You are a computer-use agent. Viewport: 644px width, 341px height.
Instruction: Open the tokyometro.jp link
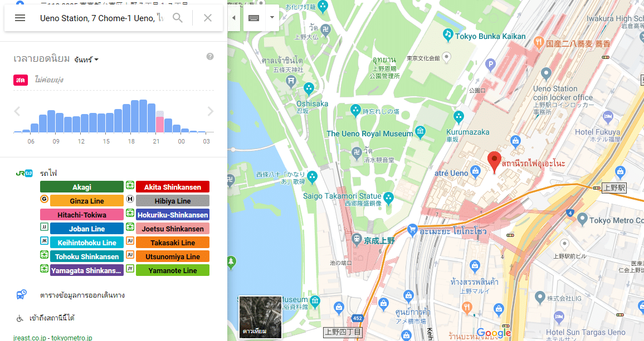coord(71,338)
